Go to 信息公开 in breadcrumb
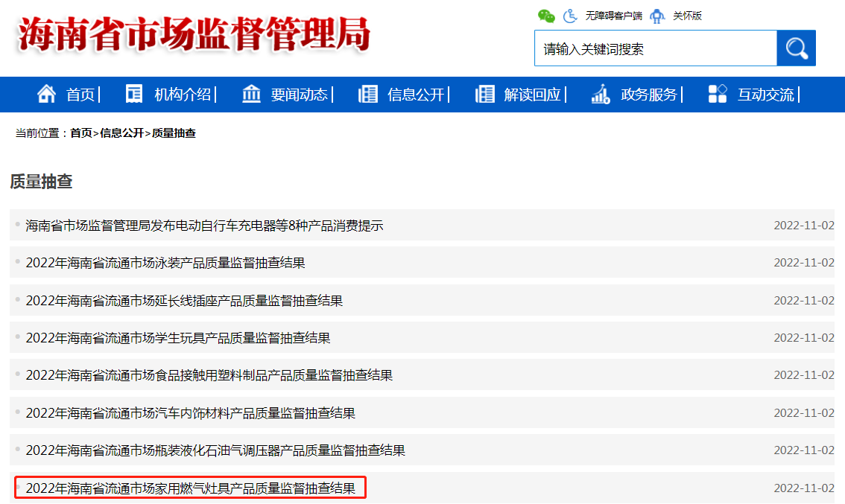The width and height of the screenshot is (845, 504). coord(121,133)
